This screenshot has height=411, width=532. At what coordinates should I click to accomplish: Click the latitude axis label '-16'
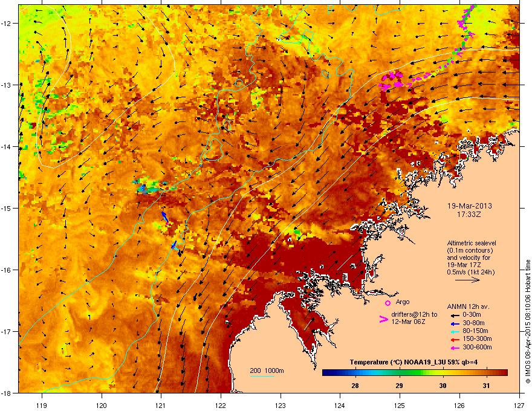click(x=7, y=270)
